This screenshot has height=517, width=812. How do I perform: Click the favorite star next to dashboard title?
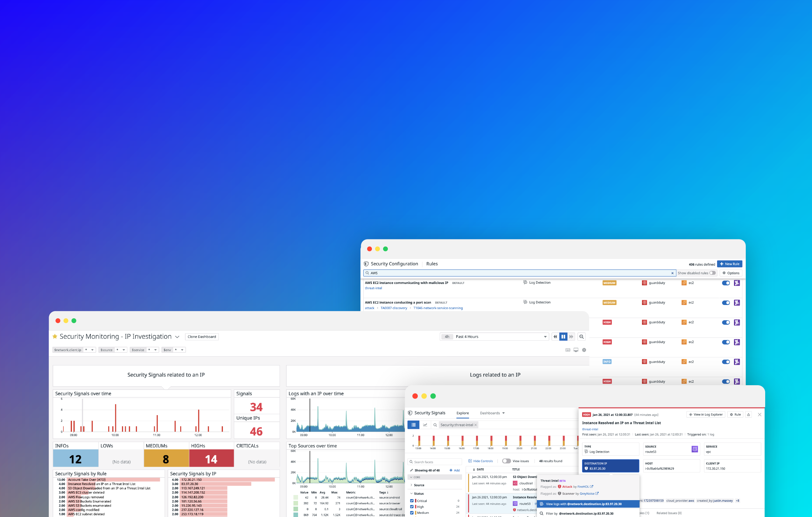(x=55, y=336)
